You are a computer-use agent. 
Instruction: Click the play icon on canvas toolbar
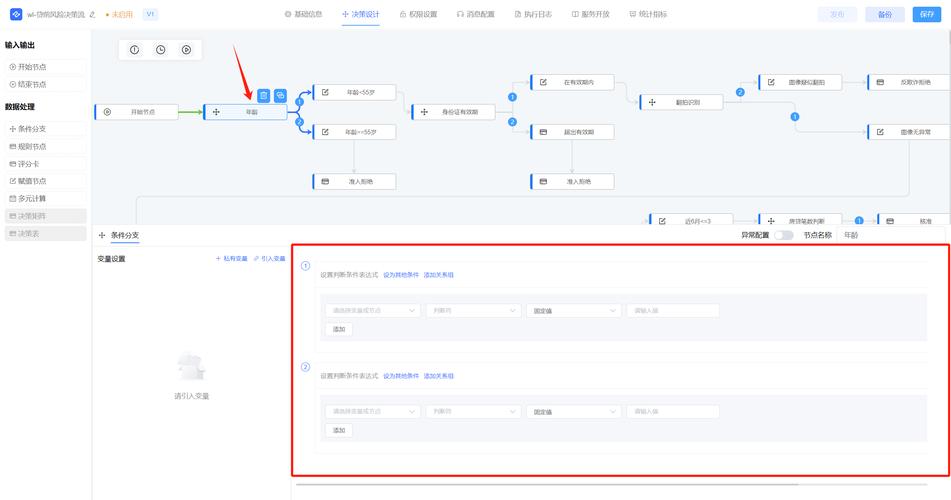click(186, 50)
